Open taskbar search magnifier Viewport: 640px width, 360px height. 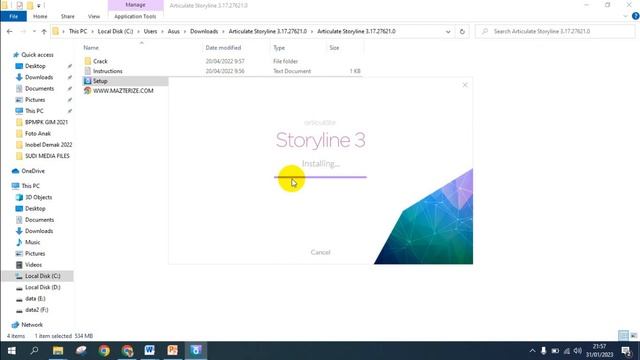pos(35,351)
